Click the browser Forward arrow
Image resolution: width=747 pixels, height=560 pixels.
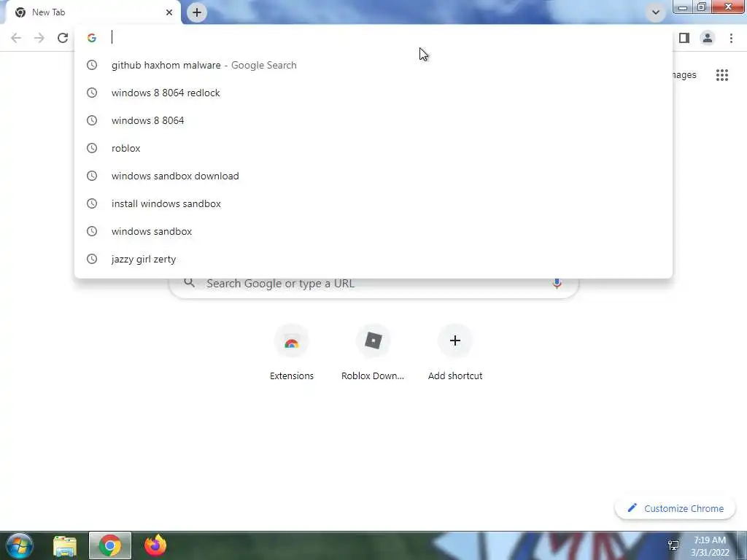click(x=39, y=38)
